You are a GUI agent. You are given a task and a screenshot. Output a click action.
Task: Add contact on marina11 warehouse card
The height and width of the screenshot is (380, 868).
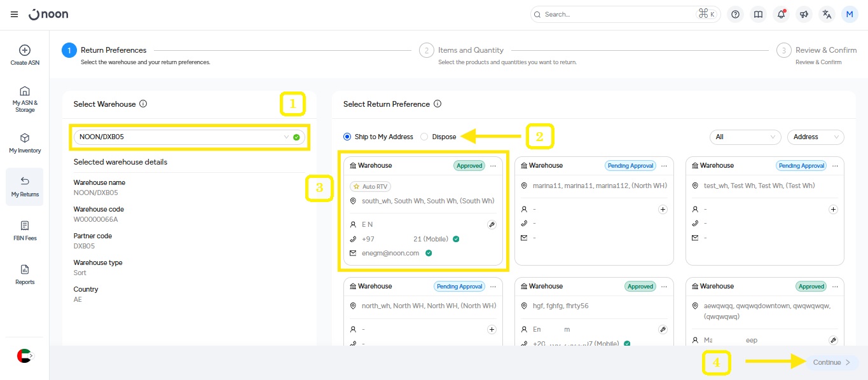click(x=663, y=209)
